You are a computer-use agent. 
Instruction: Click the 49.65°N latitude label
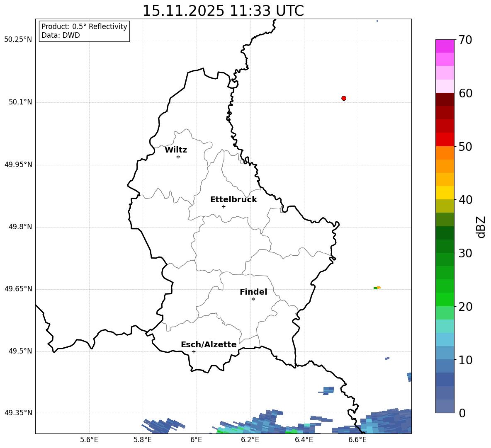[x=18, y=288]
